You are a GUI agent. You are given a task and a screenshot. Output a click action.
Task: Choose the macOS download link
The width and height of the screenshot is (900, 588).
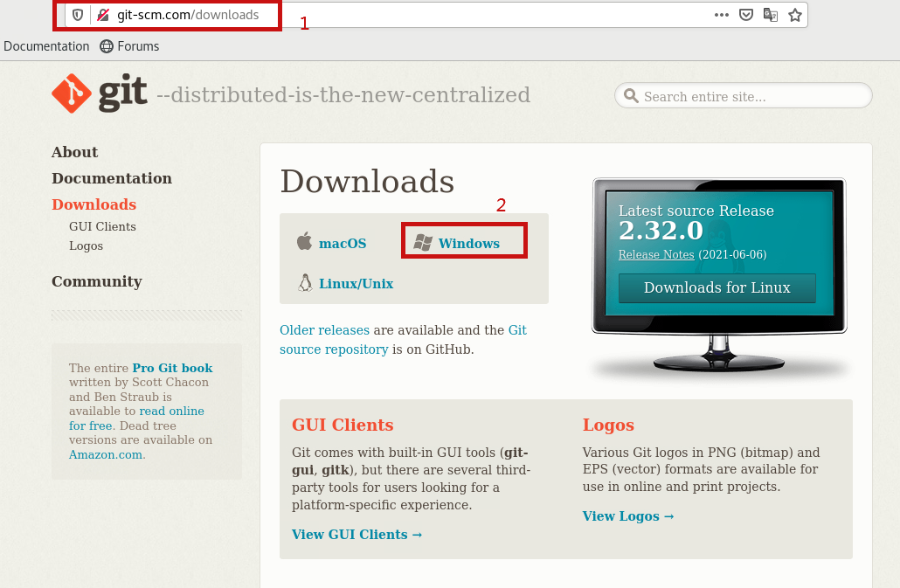pyautogui.click(x=343, y=243)
